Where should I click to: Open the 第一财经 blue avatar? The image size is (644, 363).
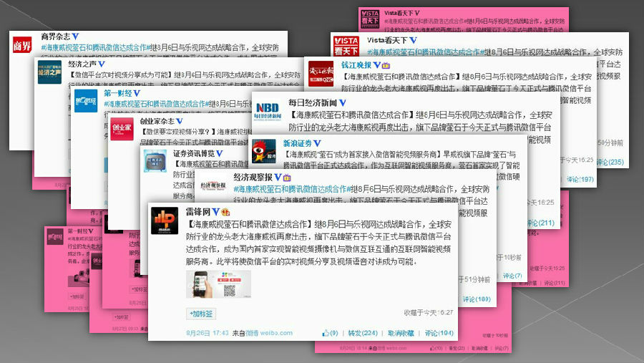pos(86,100)
